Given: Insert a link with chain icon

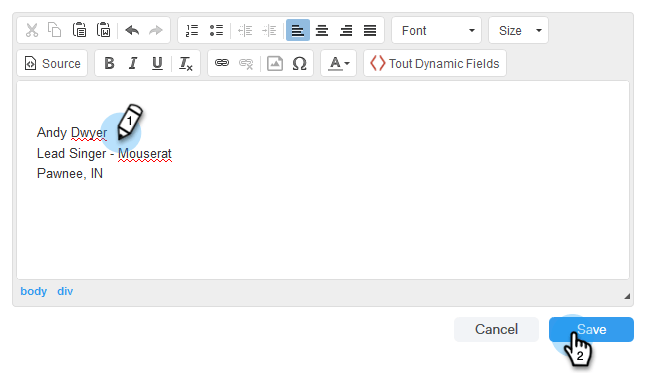Looking at the screenshot, I should [222, 63].
